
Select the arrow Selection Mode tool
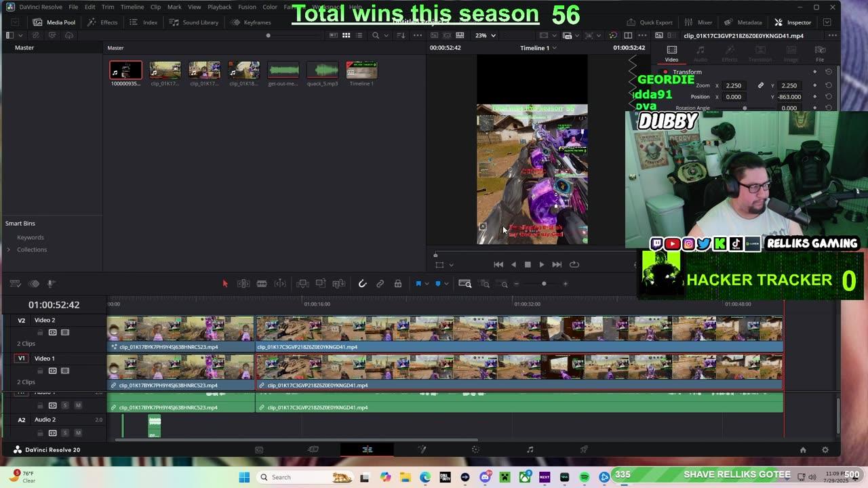225,284
